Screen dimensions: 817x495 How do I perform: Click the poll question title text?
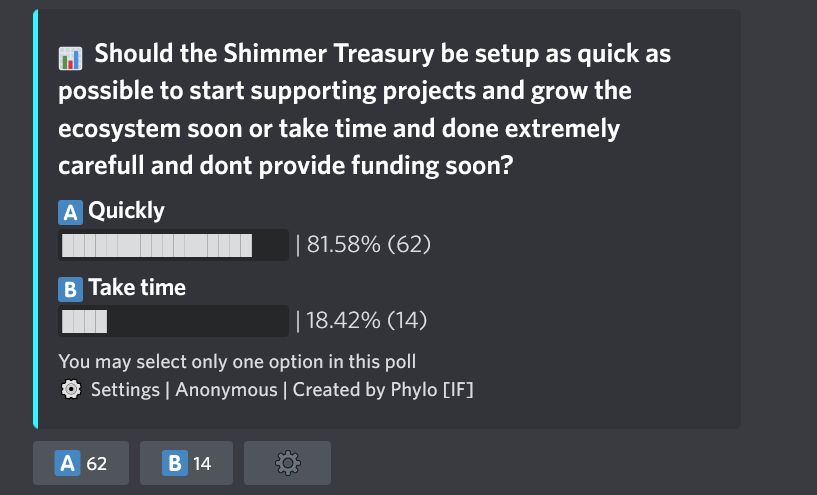365,109
